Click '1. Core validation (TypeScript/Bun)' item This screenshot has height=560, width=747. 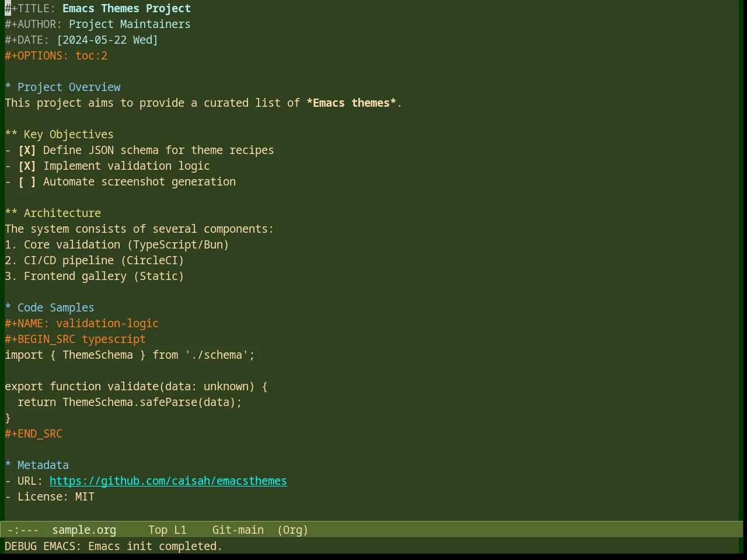click(117, 245)
